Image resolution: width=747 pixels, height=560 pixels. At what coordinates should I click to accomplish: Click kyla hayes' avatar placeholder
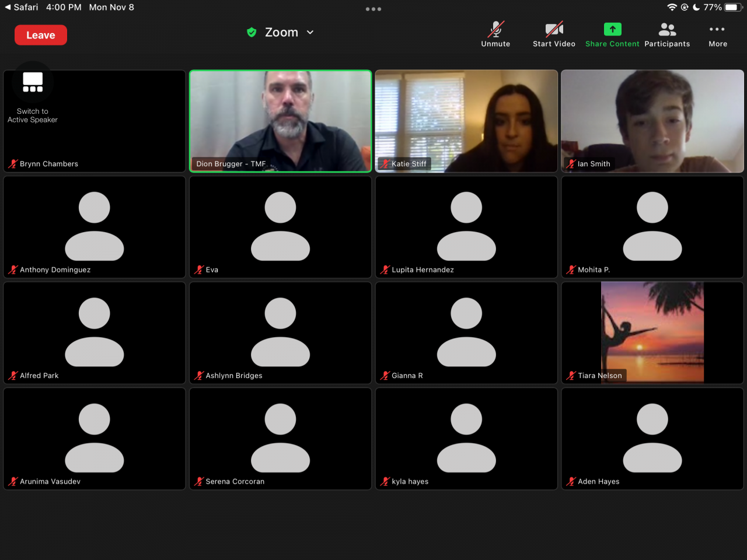(x=466, y=437)
